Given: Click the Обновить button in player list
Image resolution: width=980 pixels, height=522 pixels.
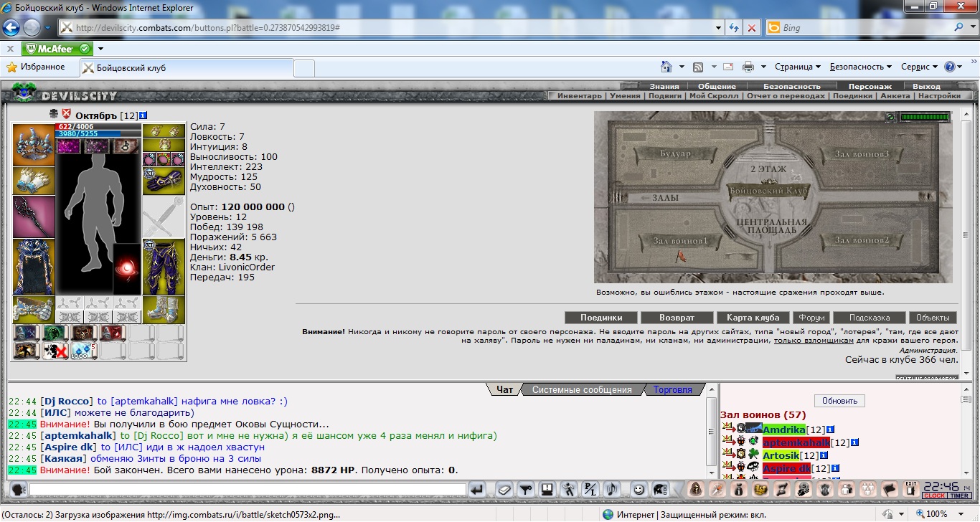Looking at the screenshot, I should pos(839,401).
